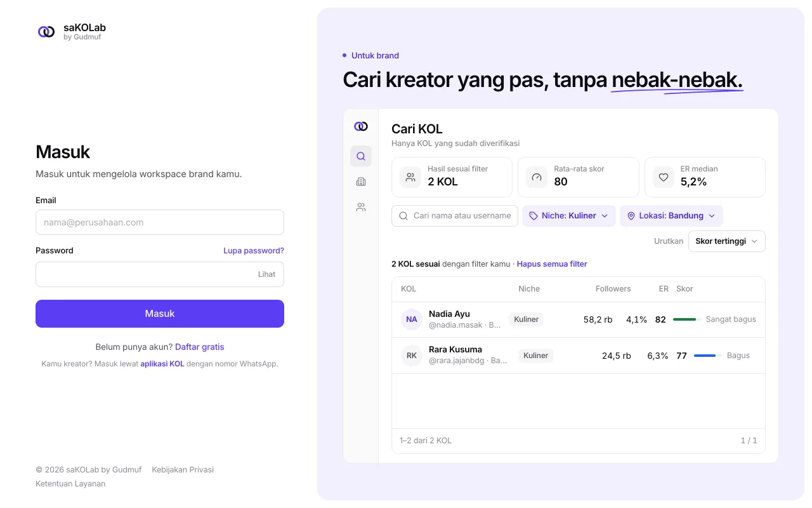Click the magnifier icon in the KOL search box

click(x=403, y=216)
